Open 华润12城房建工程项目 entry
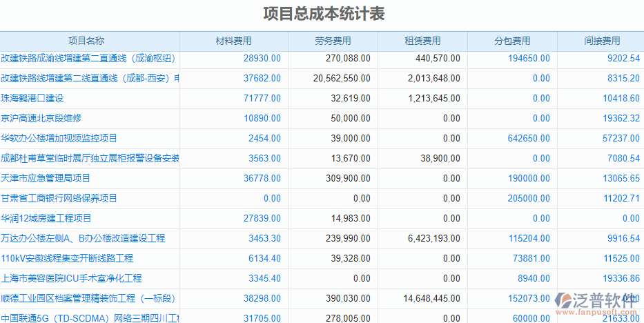This screenshot has width=644, height=323. pos(46,219)
